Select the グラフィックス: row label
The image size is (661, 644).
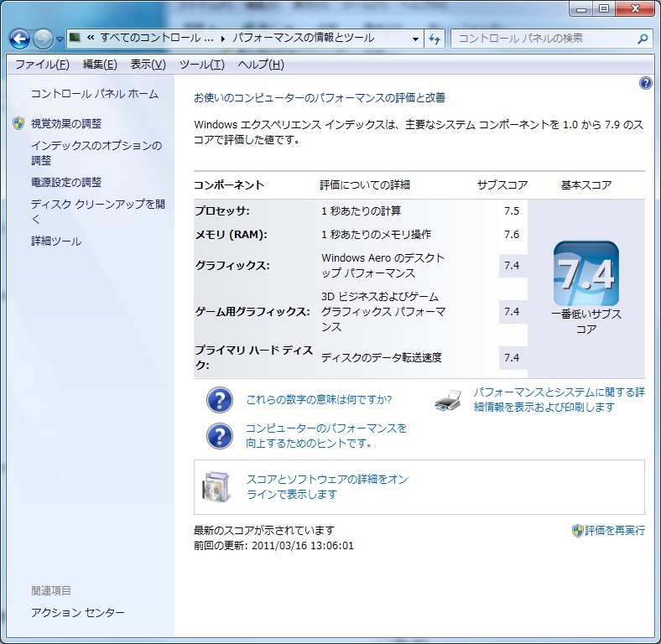click(x=232, y=266)
